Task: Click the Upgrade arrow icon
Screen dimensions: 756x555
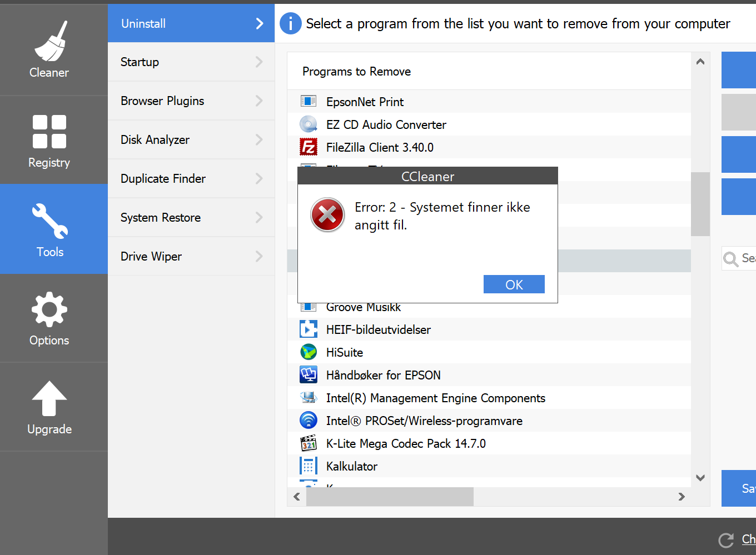Action: point(49,398)
